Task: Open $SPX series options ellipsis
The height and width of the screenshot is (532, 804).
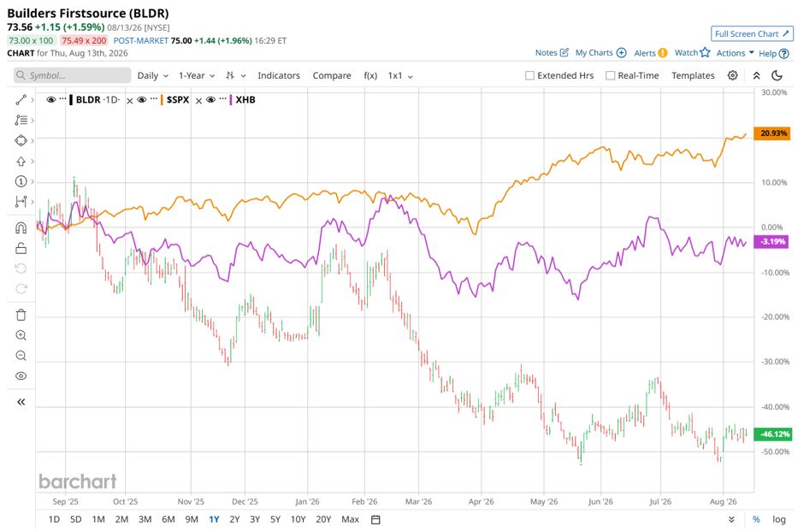Action: [x=154, y=99]
